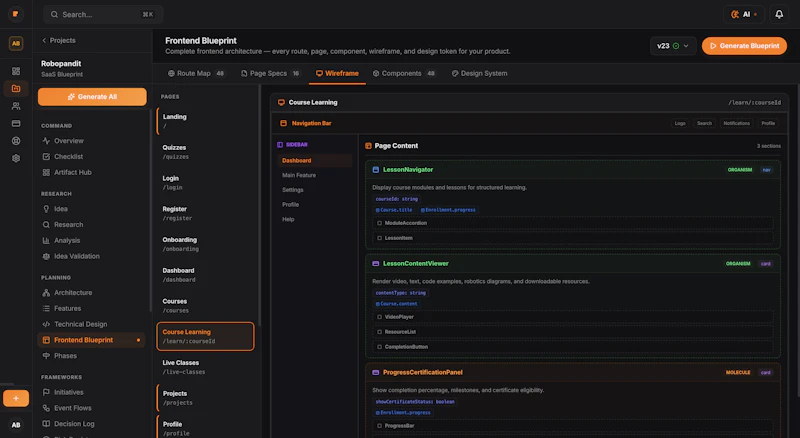Screen dimensions: 800x438
Task: Open Technical Design in sidebar
Action: pyautogui.click(x=92, y=324)
